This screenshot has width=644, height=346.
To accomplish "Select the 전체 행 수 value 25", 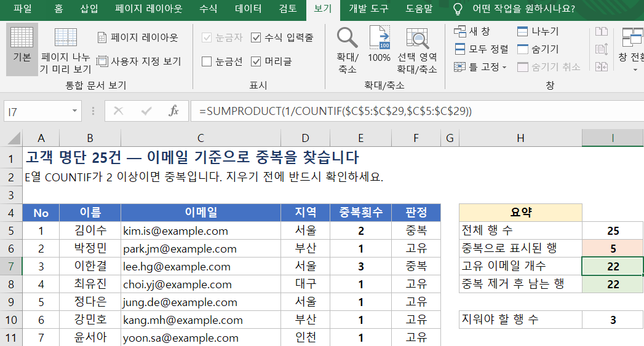I will (x=613, y=230).
